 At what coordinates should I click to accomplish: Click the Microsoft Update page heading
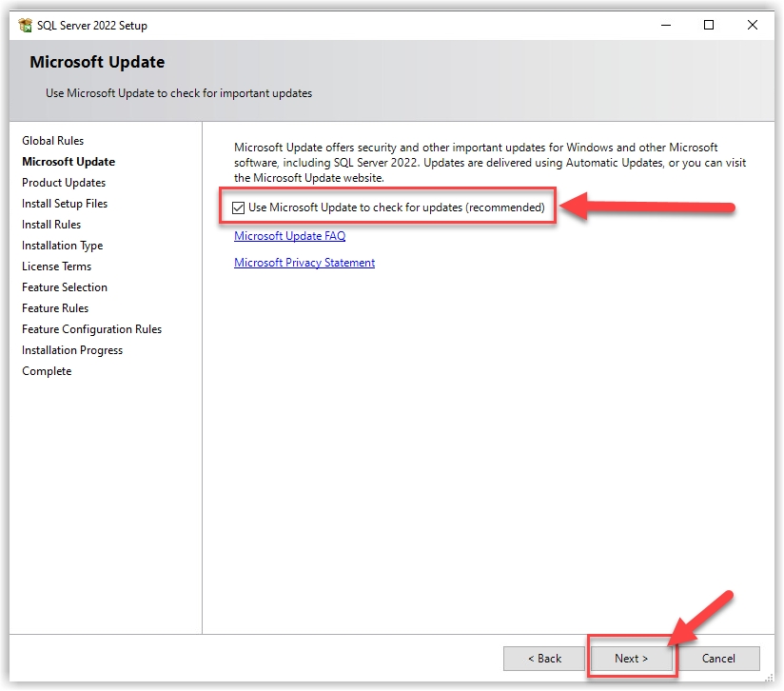tap(97, 62)
